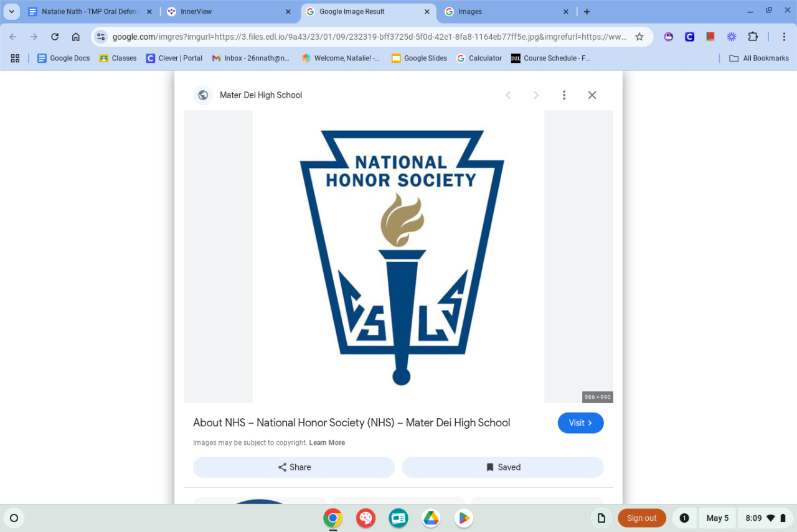Toggle the Saved button
The width and height of the screenshot is (797, 532).
503,467
